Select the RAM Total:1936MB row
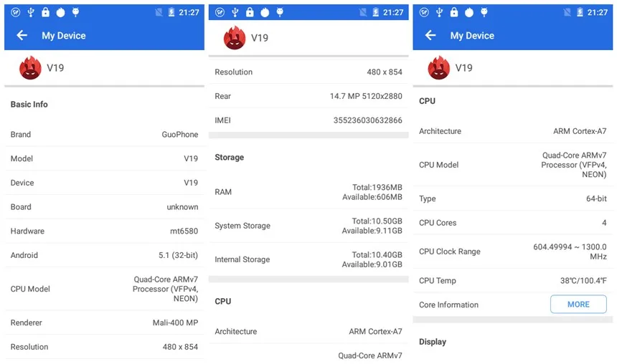The height and width of the screenshot is (364, 617). [308, 192]
